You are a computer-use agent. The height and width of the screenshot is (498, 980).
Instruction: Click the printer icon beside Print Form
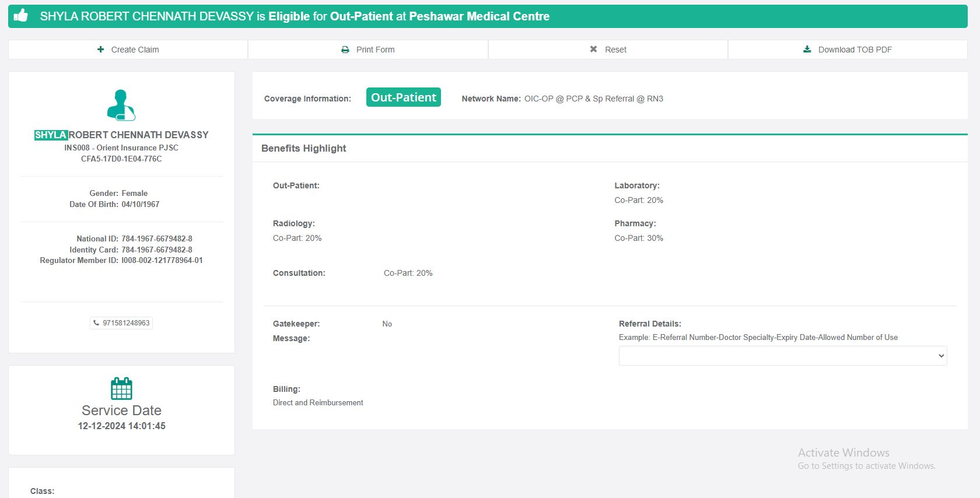tap(345, 50)
